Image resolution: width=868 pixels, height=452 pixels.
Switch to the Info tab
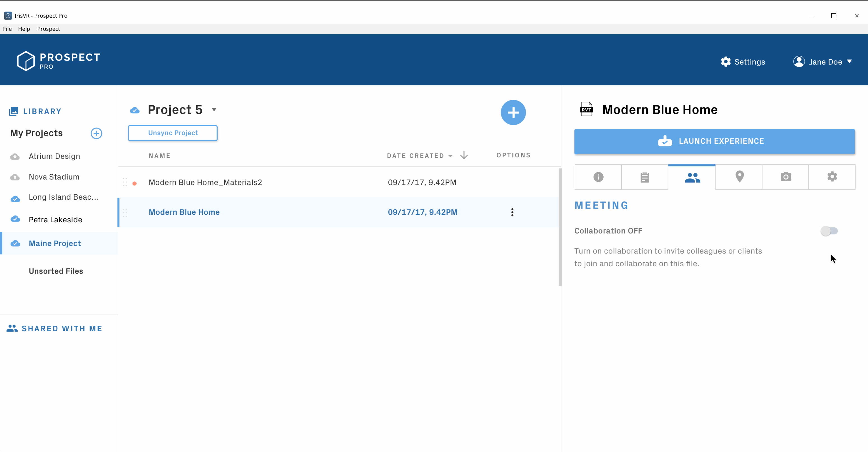pos(598,177)
